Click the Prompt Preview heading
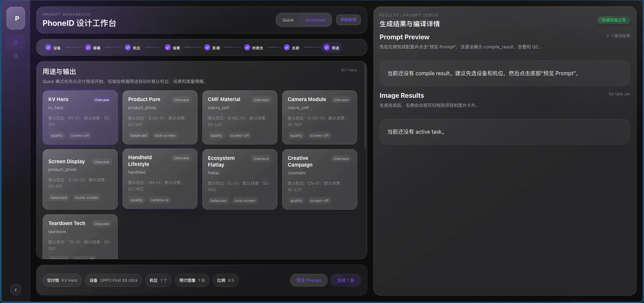644x303 pixels. pos(404,37)
